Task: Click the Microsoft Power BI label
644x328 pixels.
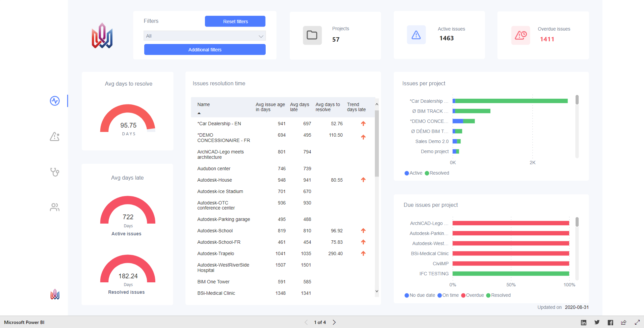Action: 24,322
